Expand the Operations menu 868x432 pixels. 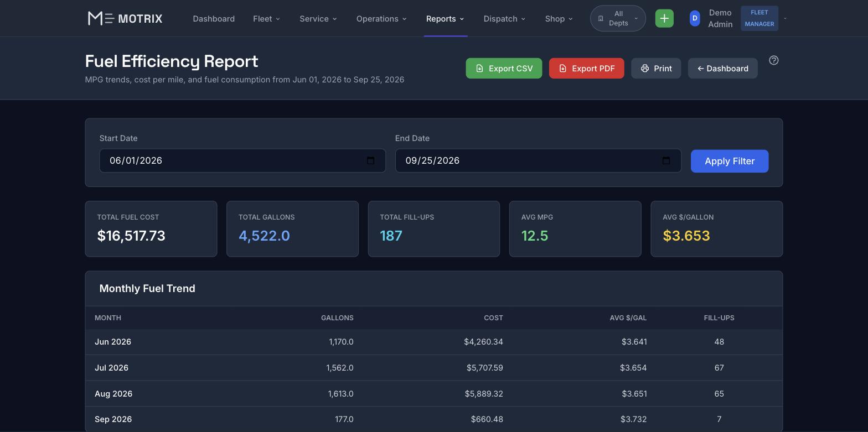[x=381, y=18]
